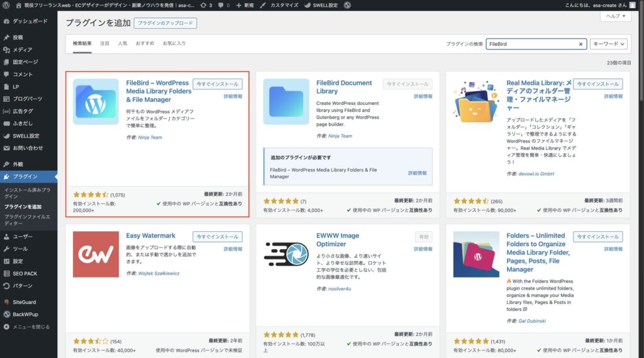Switch to the おすすめ tab
Viewport: 644px width, 358px height.
[x=145, y=43]
